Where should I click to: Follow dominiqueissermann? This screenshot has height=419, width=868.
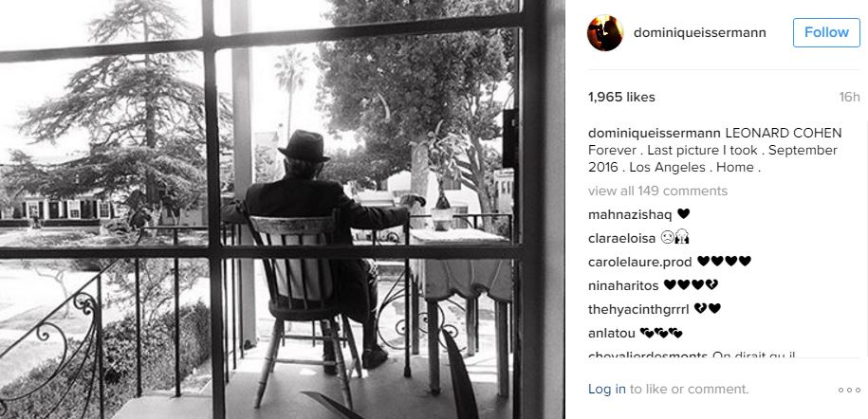pos(826,32)
